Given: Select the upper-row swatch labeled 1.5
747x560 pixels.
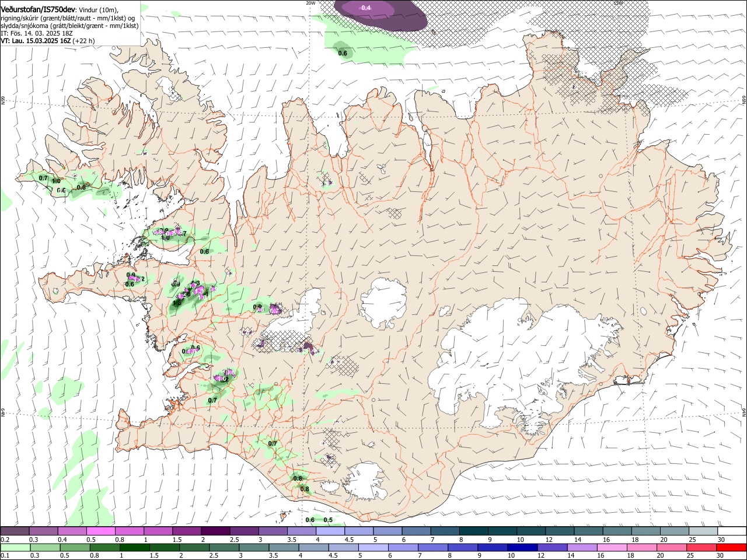Looking at the screenshot, I should click(186, 531).
